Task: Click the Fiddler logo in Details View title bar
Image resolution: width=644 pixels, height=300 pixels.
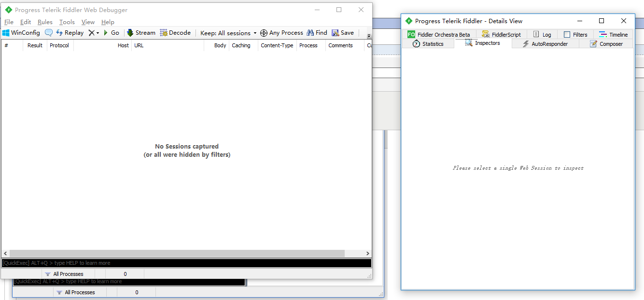Action: [x=409, y=21]
